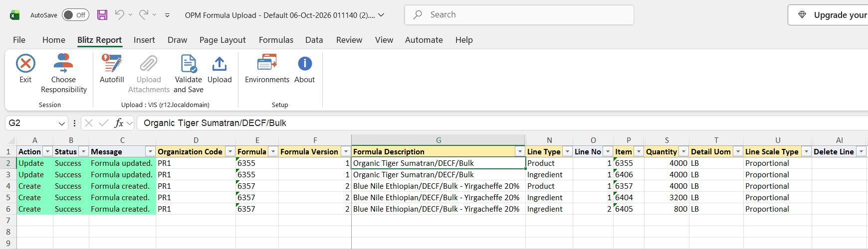The width and height of the screenshot is (868, 249).
Task: Select the Blitz Report tab
Action: 99,40
